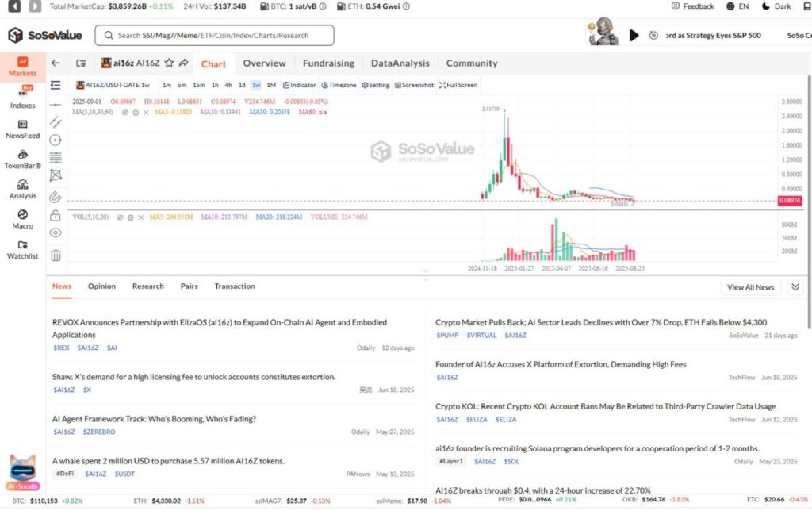Open Macro in the sidebar
Image resolution: width=812 pixels, height=511 pixels.
pyautogui.click(x=22, y=219)
